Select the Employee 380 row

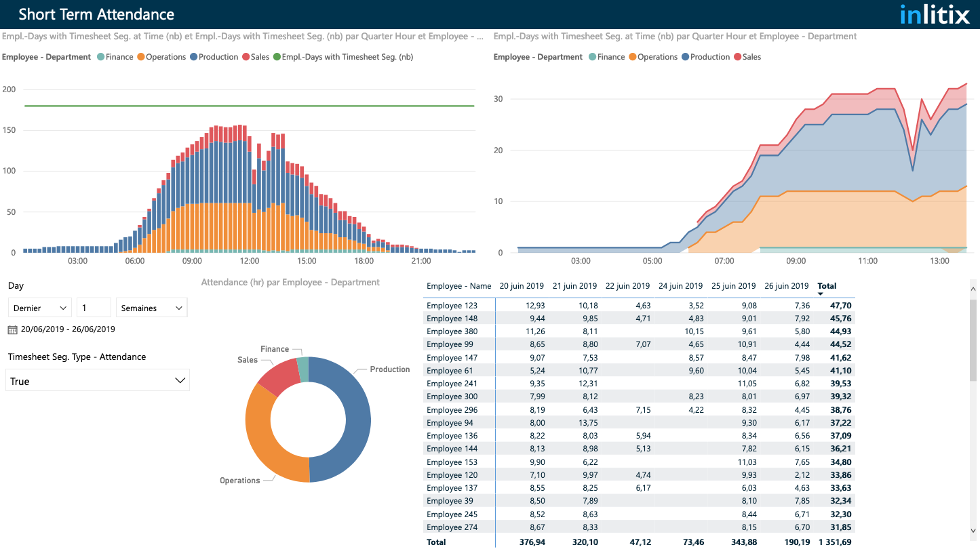coord(640,331)
